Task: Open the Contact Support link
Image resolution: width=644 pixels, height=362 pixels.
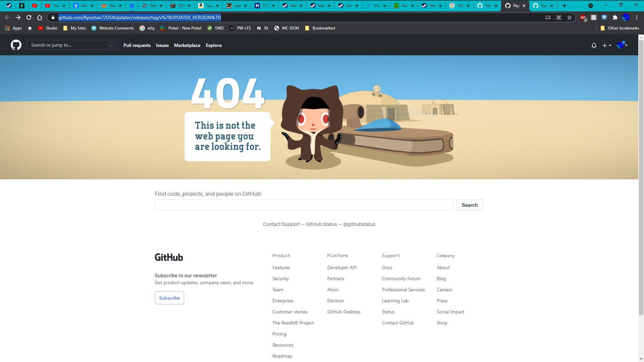Action: [x=281, y=224]
